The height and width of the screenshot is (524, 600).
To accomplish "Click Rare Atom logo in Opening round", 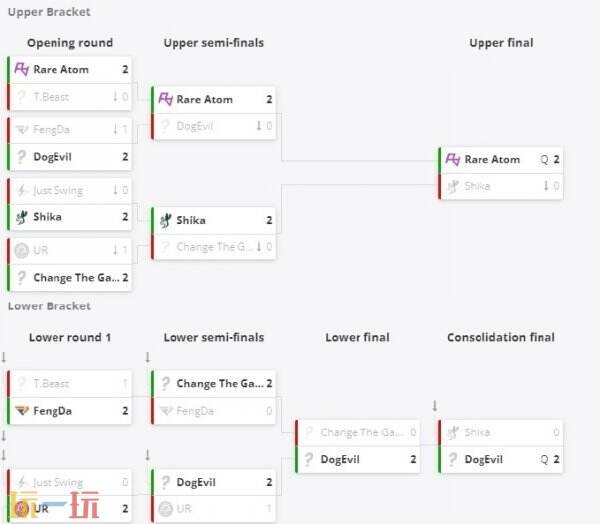I will pos(21,69).
